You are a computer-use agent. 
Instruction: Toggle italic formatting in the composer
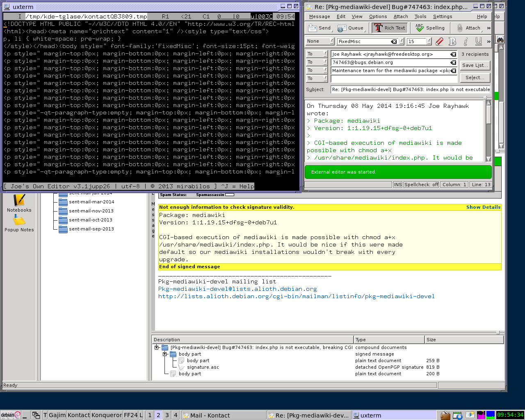[466, 41]
